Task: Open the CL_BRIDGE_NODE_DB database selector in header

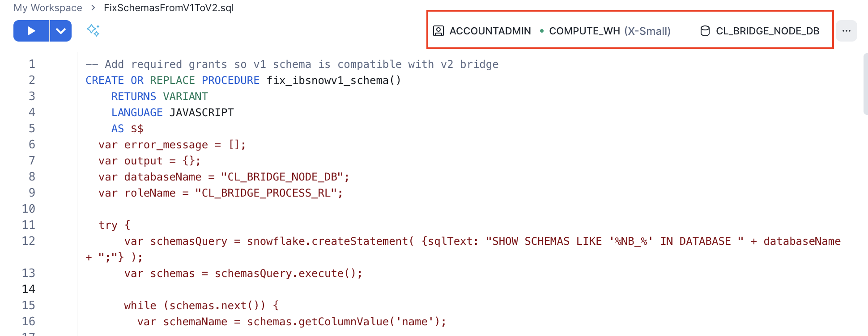Action: click(x=767, y=31)
